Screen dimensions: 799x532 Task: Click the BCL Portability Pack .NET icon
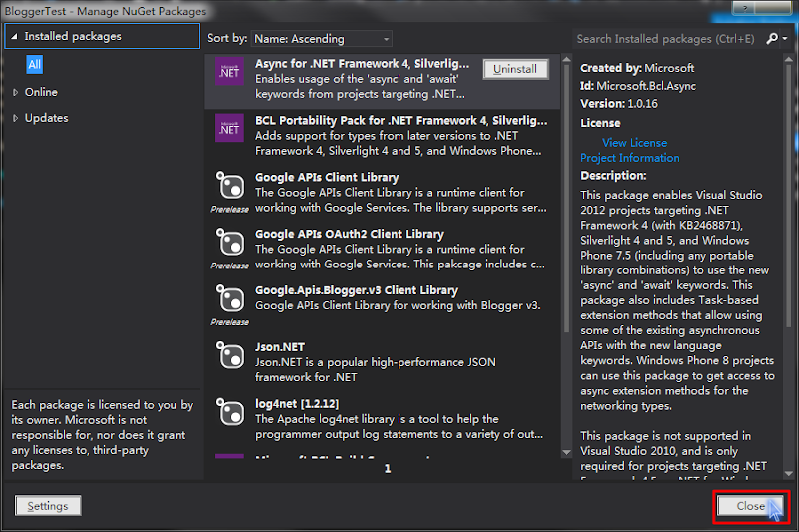click(x=229, y=128)
